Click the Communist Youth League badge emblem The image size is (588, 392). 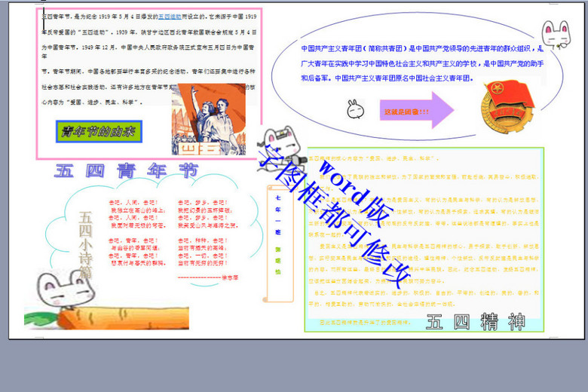point(507,106)
